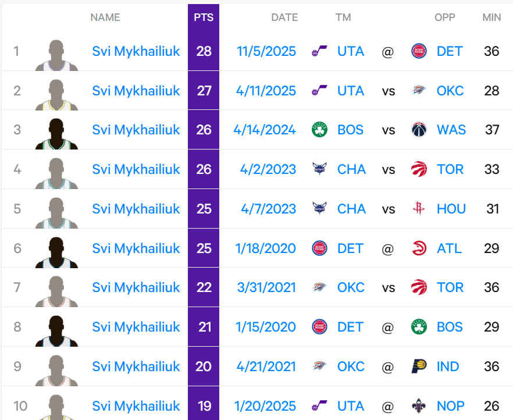Viewport: 513px width, 420px height.
Task: Click the Indiana Pacers opponent logo
Action: 419,366
